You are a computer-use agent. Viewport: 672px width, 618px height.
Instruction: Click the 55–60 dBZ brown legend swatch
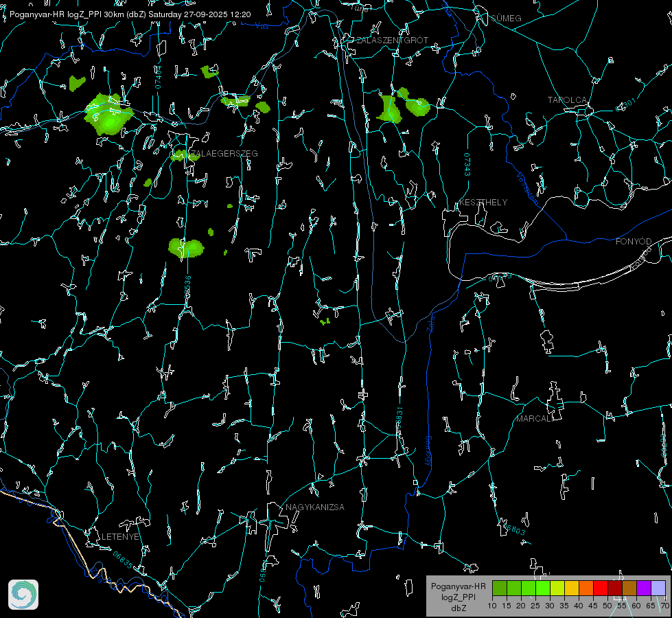pyautogui.click(x=629, y=588)
